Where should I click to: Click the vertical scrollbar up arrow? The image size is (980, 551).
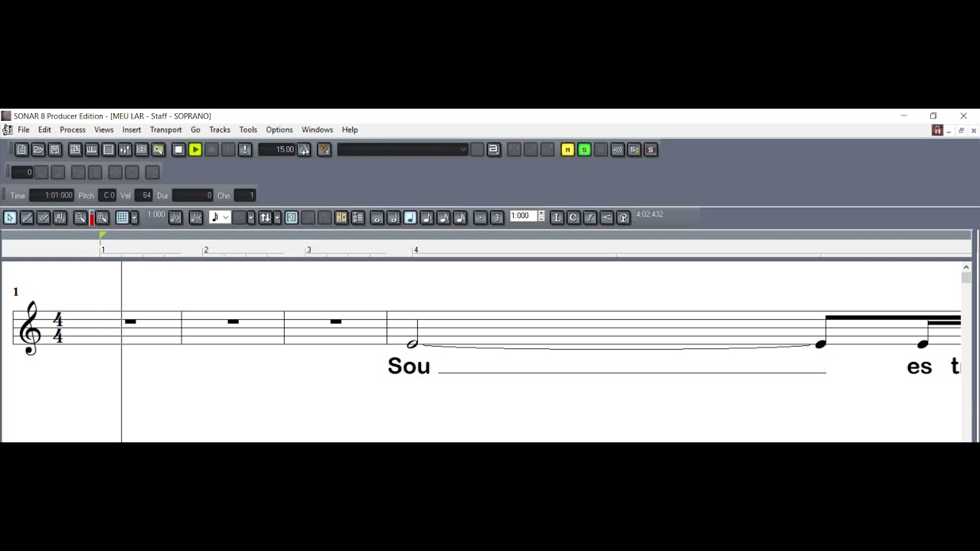click(966, 267)
